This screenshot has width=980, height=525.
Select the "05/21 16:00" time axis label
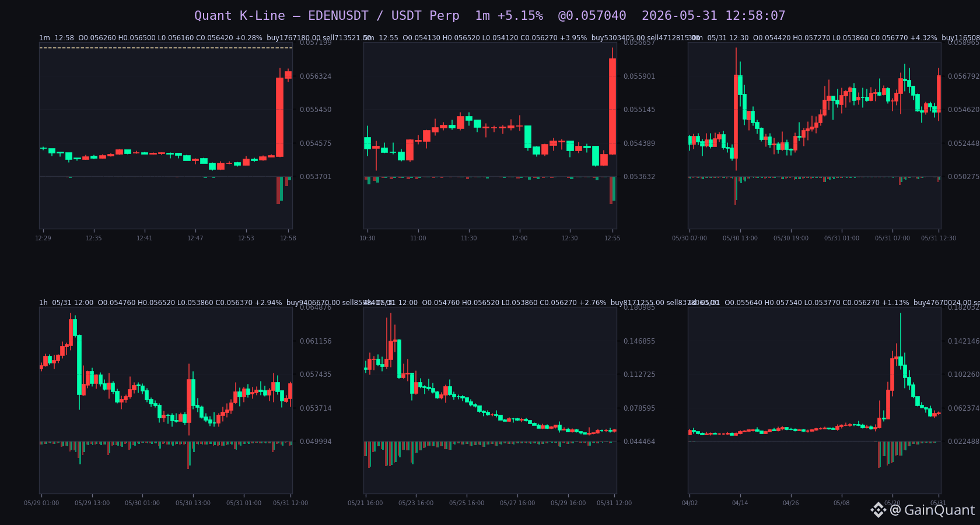click(365, 503)
